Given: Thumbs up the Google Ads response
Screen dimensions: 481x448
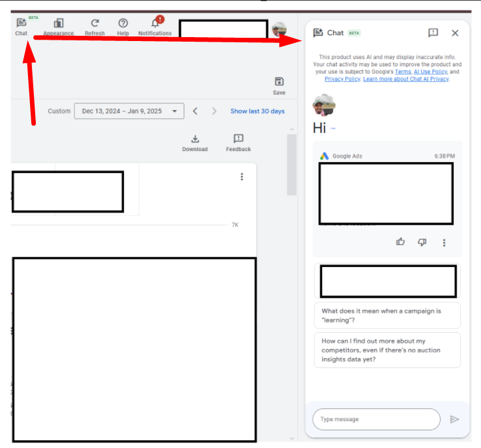Looking at the screenshot, I should pos(400,242).
